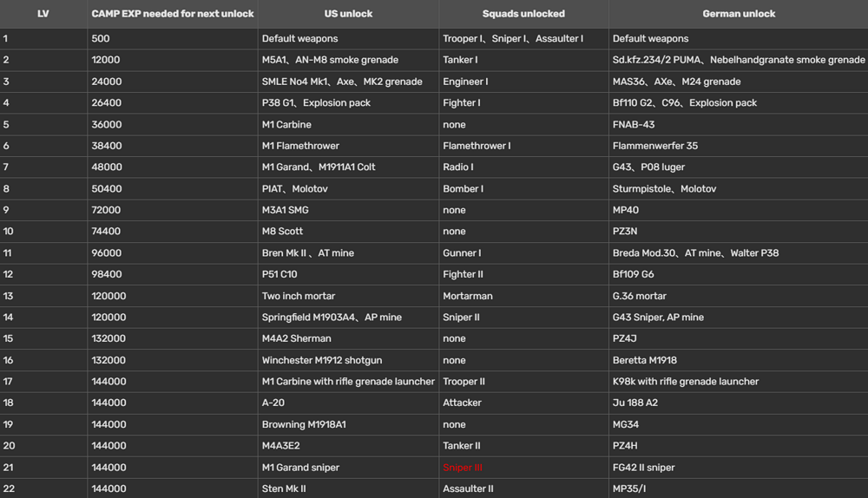The image size is (868, 498).
Task: Select the M1 Carbine cell in row 5
Action: point(348,125)
